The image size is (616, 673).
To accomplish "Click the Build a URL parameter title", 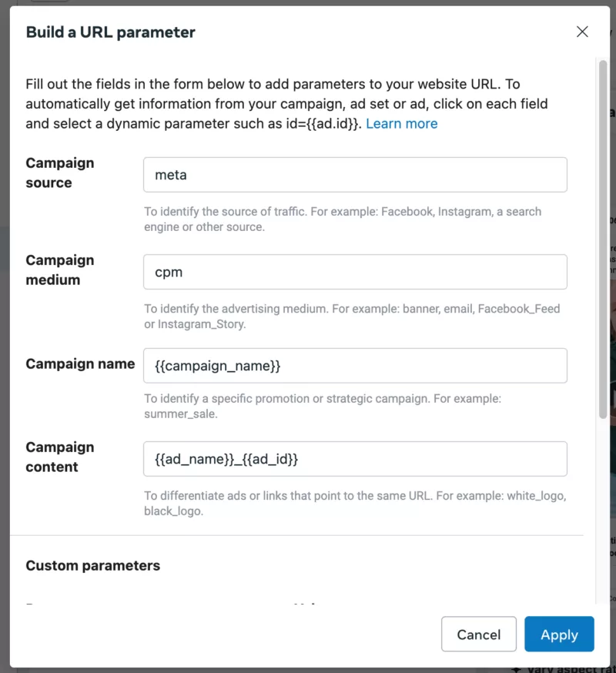I will click(111, 32).
